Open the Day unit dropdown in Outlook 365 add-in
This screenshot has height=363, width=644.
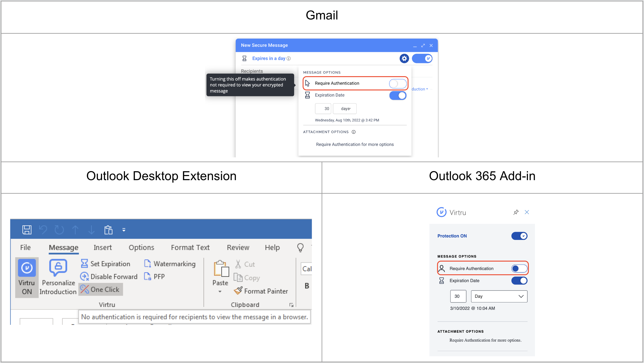coord(499,296)
